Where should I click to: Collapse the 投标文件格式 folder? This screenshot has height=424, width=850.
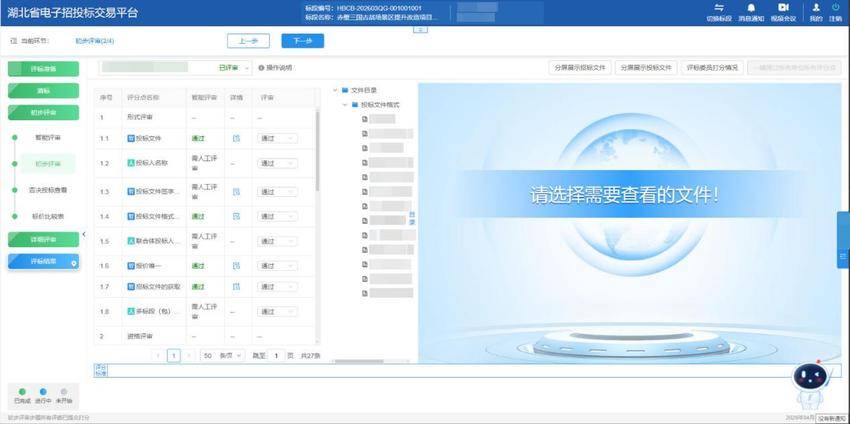(344, 104)
